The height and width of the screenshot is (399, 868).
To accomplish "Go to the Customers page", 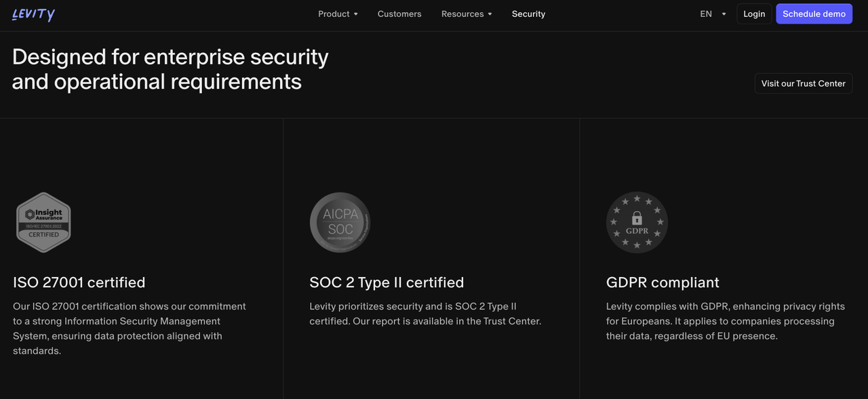I will [399, 14].
